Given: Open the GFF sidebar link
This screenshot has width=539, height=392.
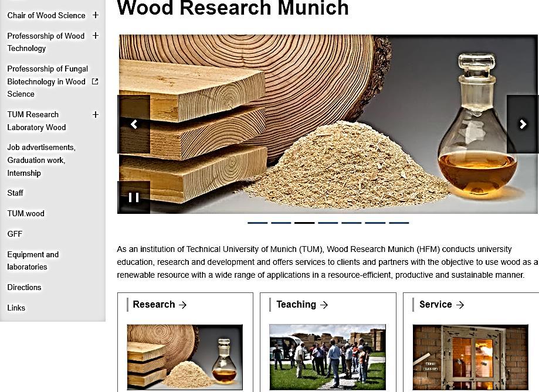Looking at the screenshot, I should (15, 234).
